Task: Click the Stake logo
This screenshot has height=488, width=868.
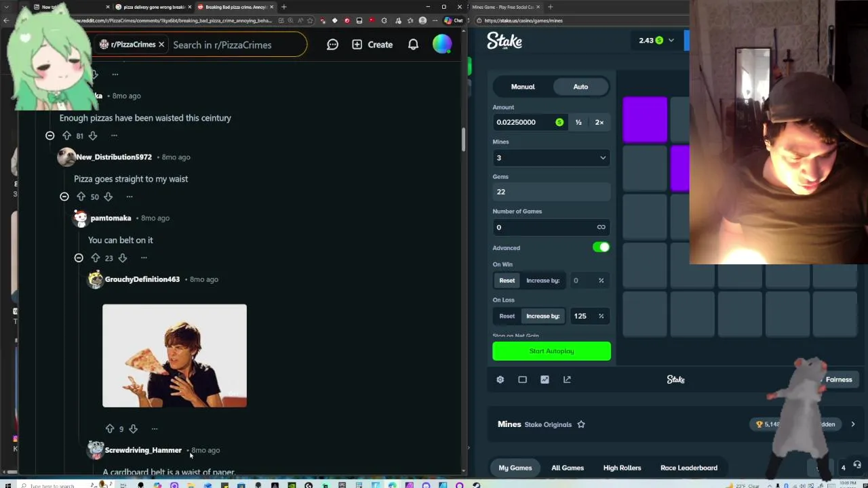Action: [505, 41]
